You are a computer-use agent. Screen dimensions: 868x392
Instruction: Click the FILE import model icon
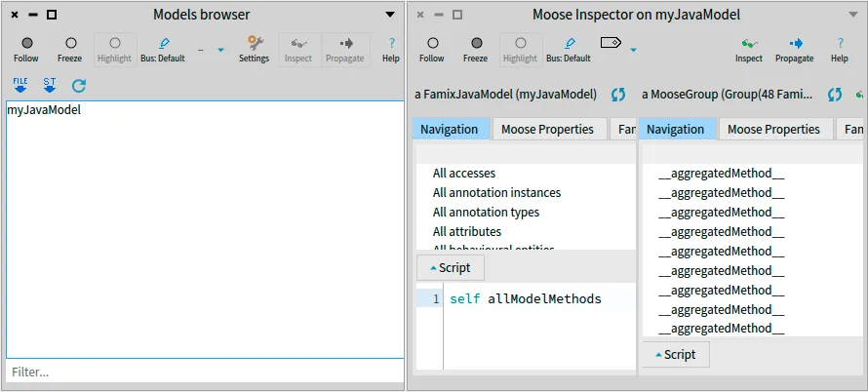(20, 85)
